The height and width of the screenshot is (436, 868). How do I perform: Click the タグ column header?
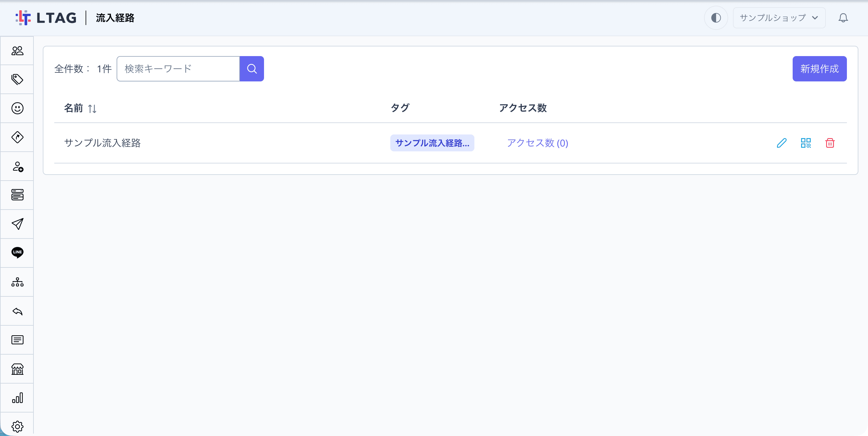(400, 108)
